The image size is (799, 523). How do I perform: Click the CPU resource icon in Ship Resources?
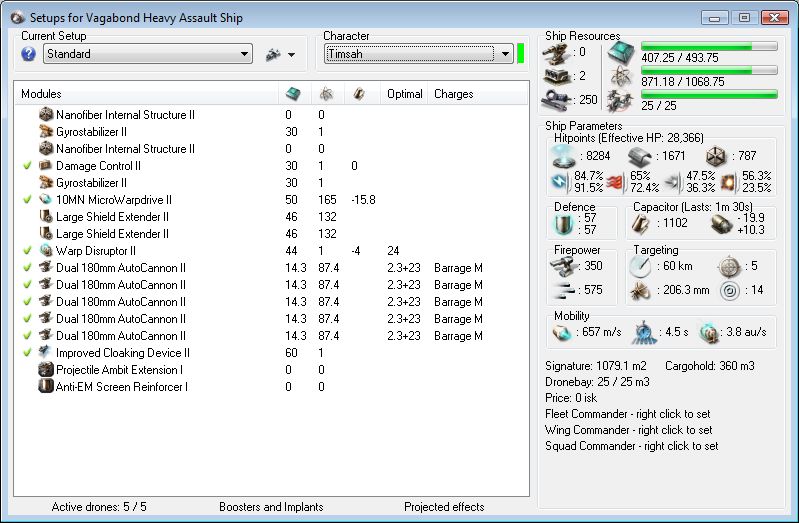(621, 53)
